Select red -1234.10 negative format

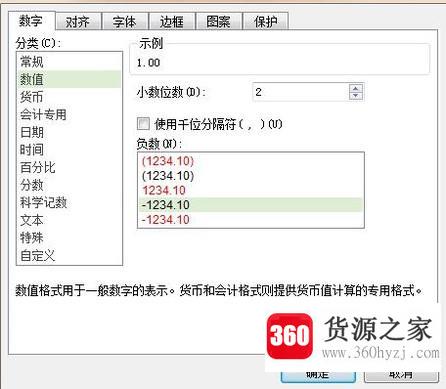[x=251, y=220]
